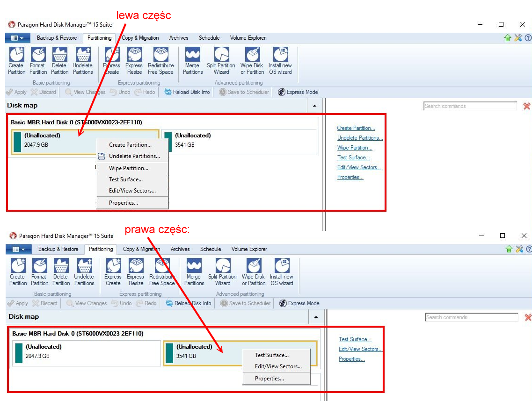
Task: Click Discard in lower window toolbar
Action: pyautogui.click(x=45, y=303)
